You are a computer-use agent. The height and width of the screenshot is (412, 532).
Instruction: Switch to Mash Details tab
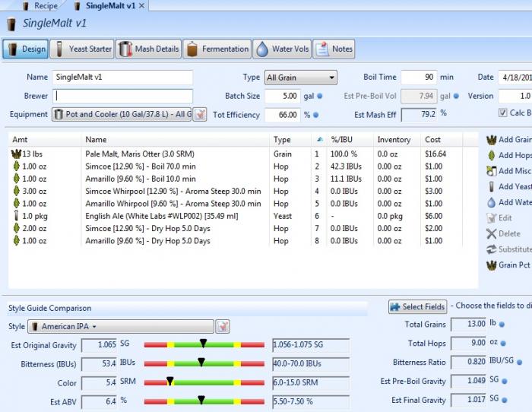coord(149,49)
